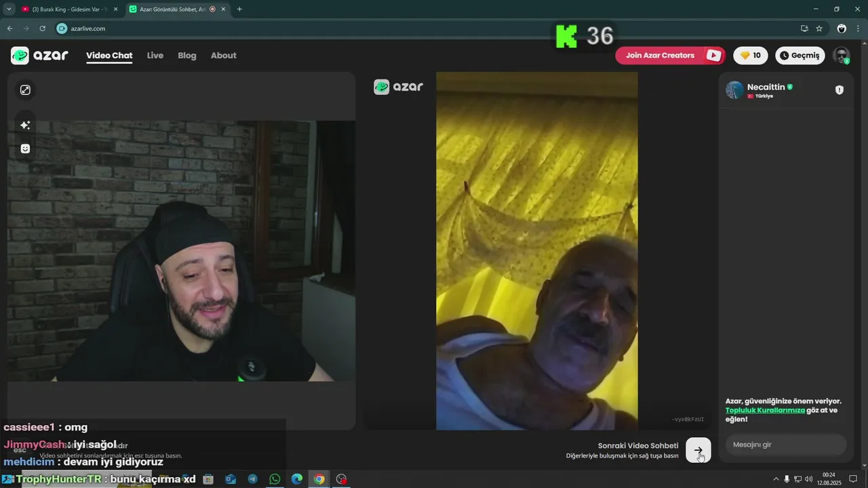Click the recording indicator on Azar tab
The image size is (868, 488).
[212, 9]
